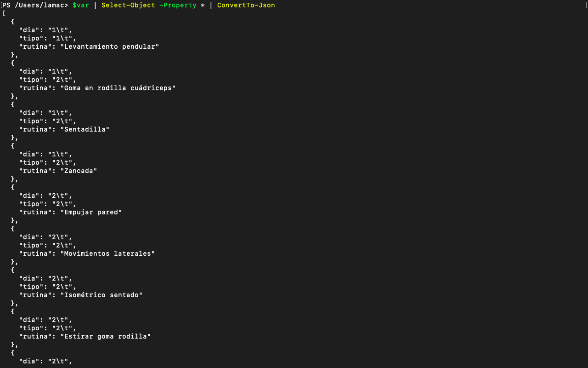Click the ConvertTo-Json cmdlet text
Viewport: 588px width, 368px height.
click(246, 5)
